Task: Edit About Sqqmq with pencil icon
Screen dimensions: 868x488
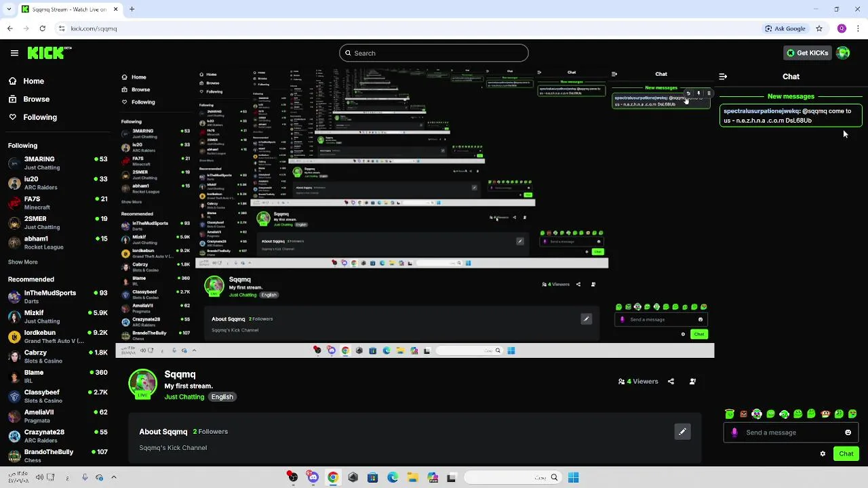Action: pos(682,432)
